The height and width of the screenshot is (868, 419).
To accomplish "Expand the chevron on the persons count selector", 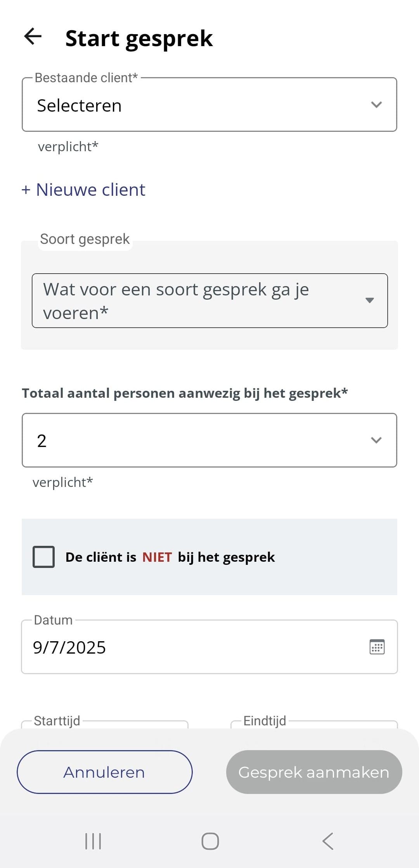I will pos(376,440).
